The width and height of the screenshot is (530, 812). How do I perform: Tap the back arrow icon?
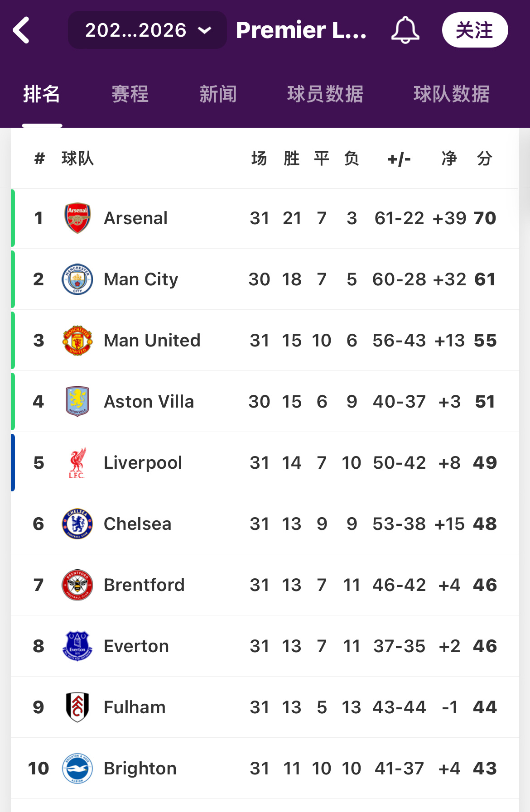pyautogui.click(x=21, y=30)
